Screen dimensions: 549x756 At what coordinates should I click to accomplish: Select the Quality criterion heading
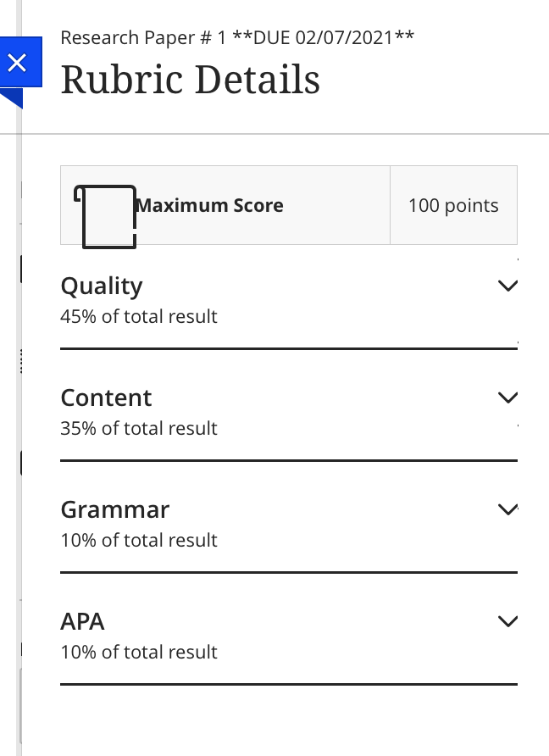pos(102,286)
